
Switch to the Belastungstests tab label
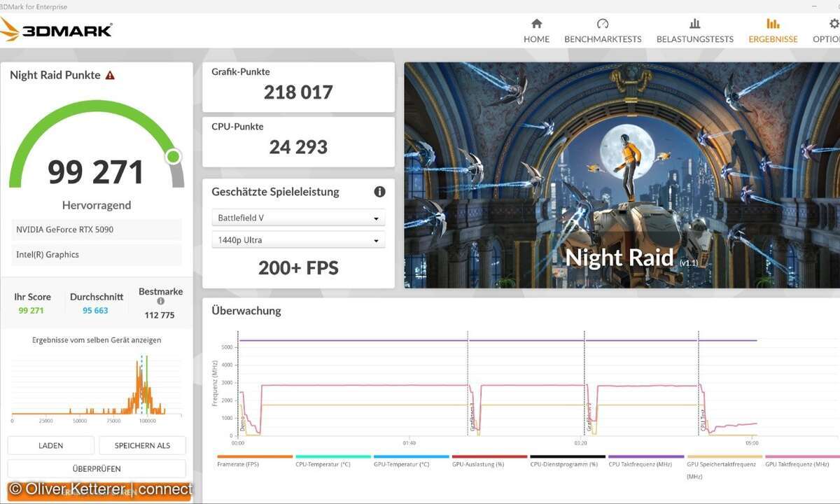pos(694,39)
